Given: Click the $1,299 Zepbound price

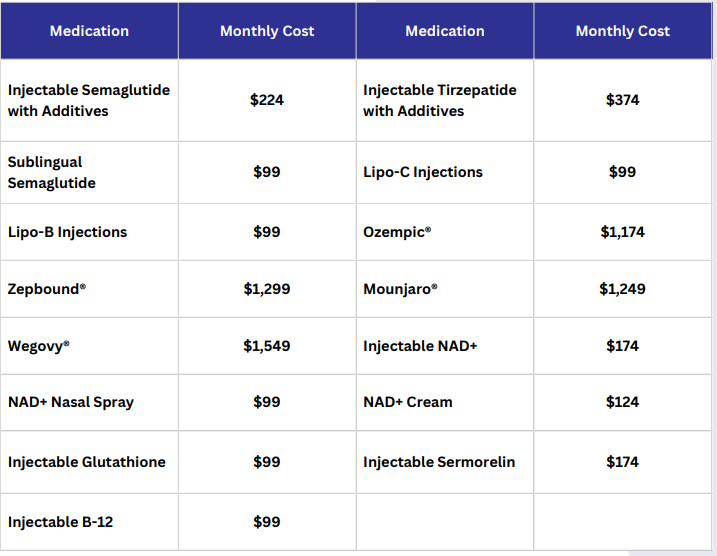Looking at the screenshot, I should pyautogui.click(x=267, y=289).
